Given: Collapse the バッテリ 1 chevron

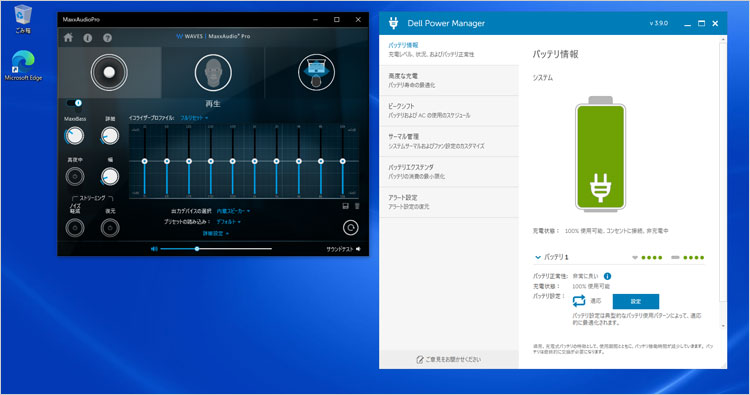Looking at the screenshot, I should coord(538,257).
